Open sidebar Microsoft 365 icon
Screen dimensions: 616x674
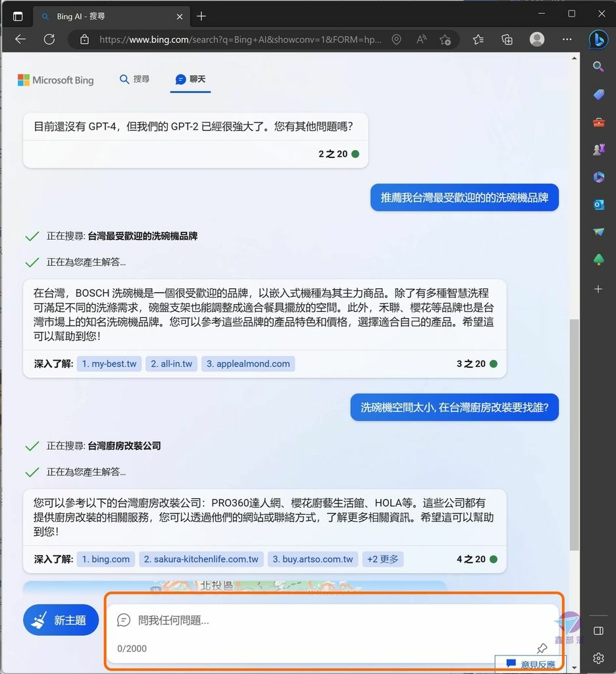598,177
